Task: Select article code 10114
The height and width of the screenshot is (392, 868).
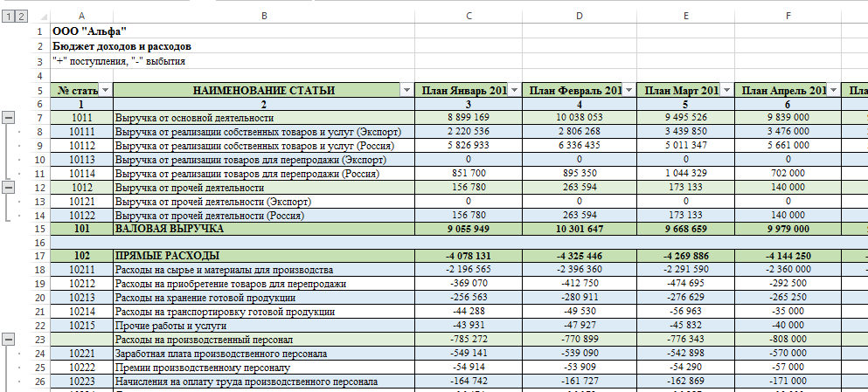Action: [x=82, y=174]
